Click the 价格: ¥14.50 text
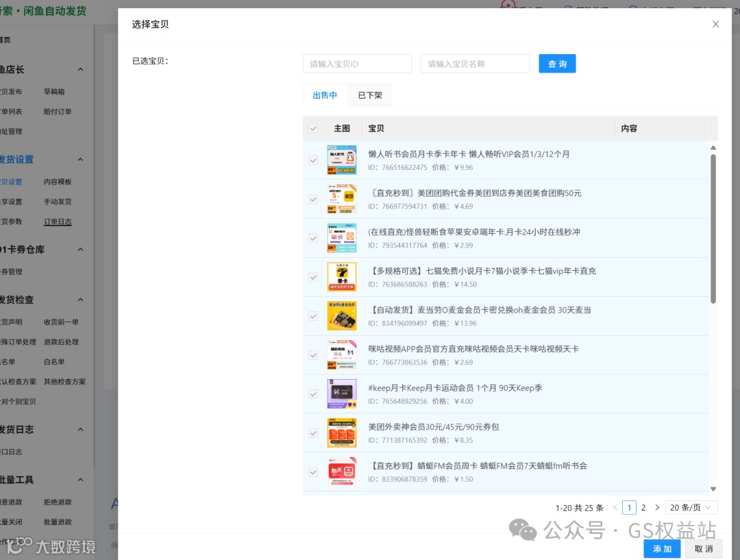The width and height of the screenshot is (740, 560). (454, 284)
